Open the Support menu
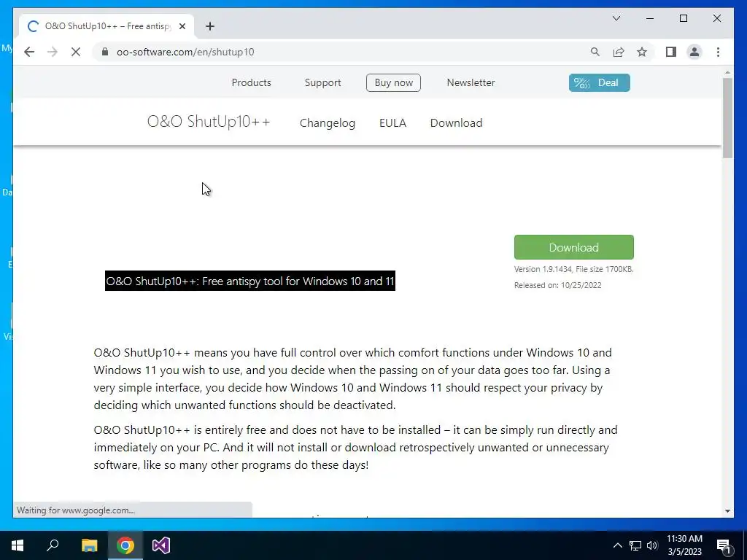 click(322, 82)
